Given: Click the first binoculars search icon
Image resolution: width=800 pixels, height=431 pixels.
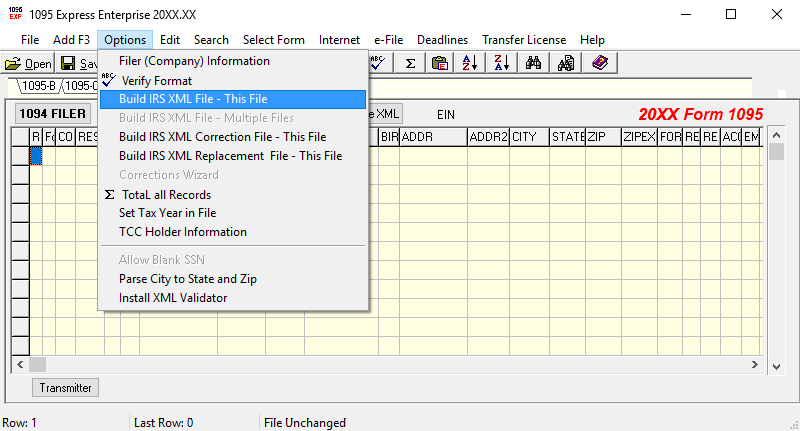Looking at the screenshot, I should tap(533, 63).
